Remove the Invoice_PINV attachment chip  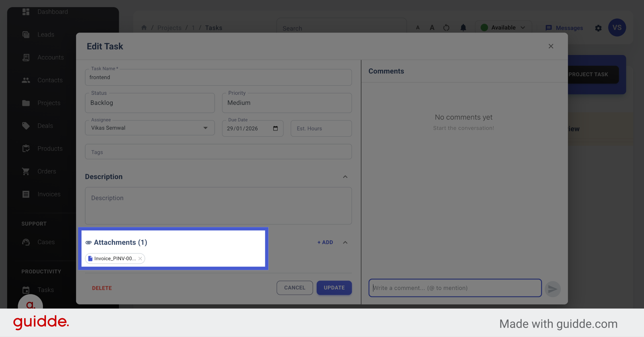pos(140,259)
